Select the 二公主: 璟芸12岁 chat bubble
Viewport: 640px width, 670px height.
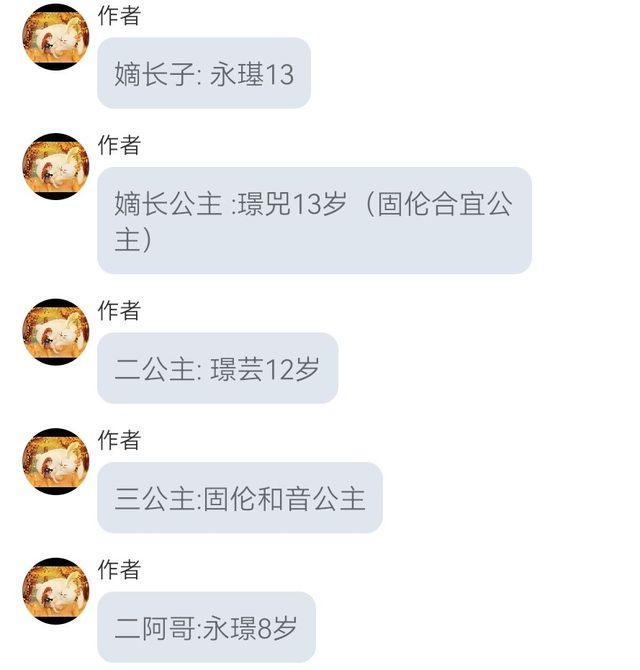pyautogui.click(x=217, y=368)
